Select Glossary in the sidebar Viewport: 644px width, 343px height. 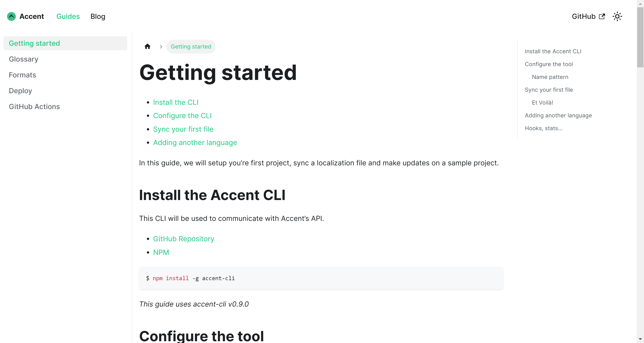point(23,59)
